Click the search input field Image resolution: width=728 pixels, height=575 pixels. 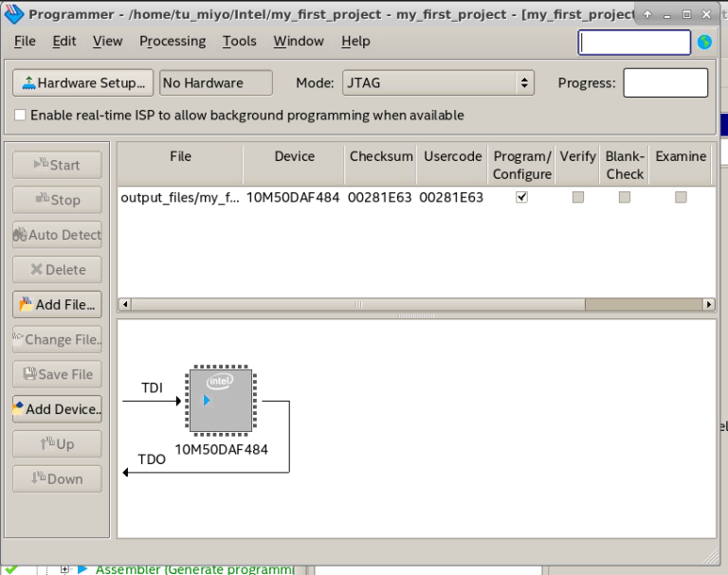634,43
